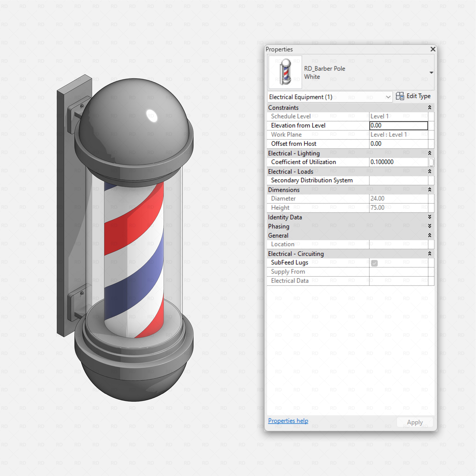Expand the Phasing section
Image resolution: width=476 pixels, height=476 pixels.
[430, 226]
